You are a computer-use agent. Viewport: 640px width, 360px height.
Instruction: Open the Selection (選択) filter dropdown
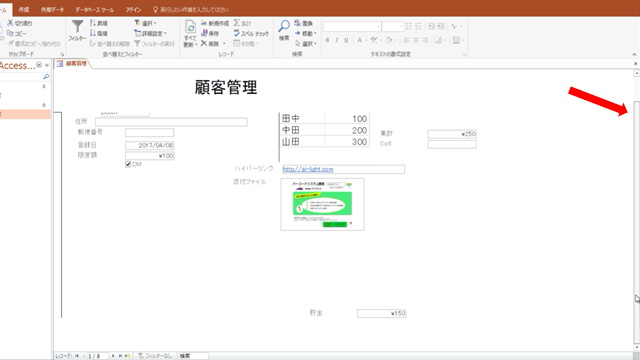coord(146,23)
